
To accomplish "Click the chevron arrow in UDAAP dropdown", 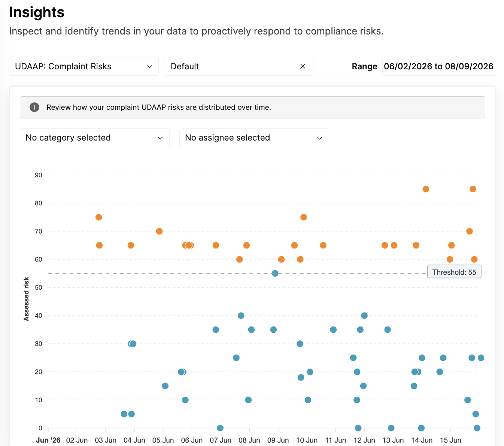I will (x=150, y=66).
